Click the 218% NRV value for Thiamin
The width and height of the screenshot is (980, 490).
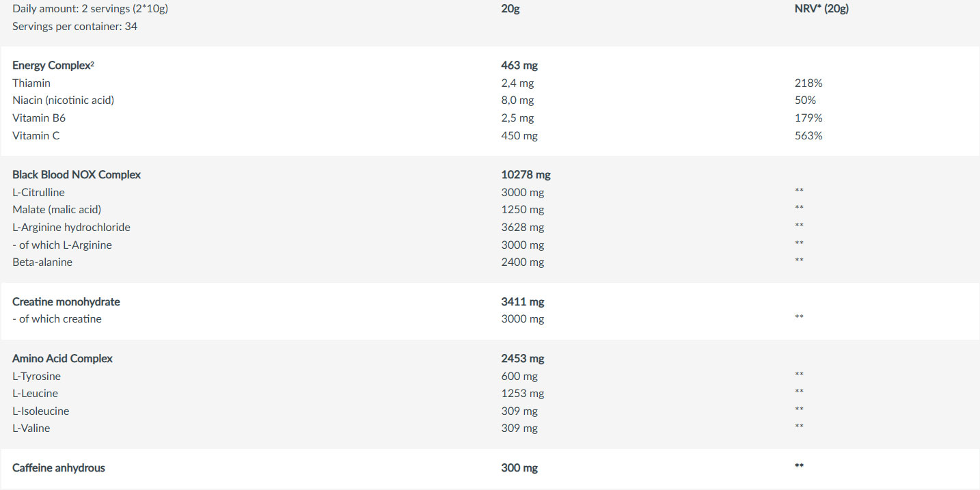(x=808, y=83)
